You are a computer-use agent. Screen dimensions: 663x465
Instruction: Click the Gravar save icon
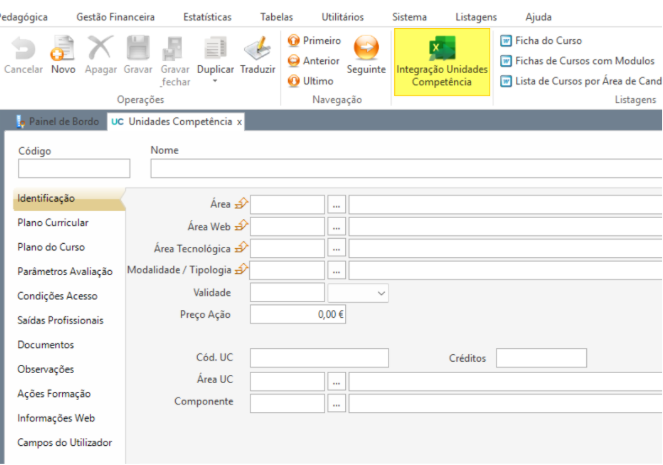pyautogui.click(x=138, y=48)
